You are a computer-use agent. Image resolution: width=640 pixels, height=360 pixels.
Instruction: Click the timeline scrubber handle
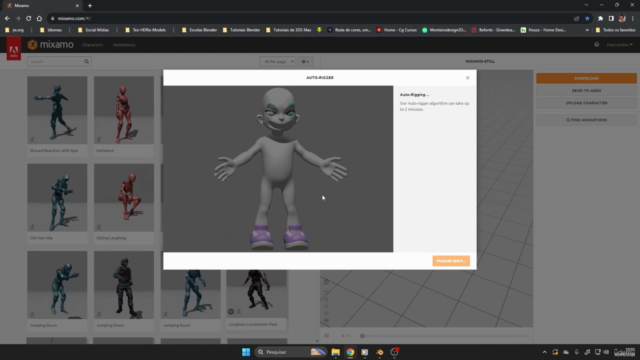(362, 336)
